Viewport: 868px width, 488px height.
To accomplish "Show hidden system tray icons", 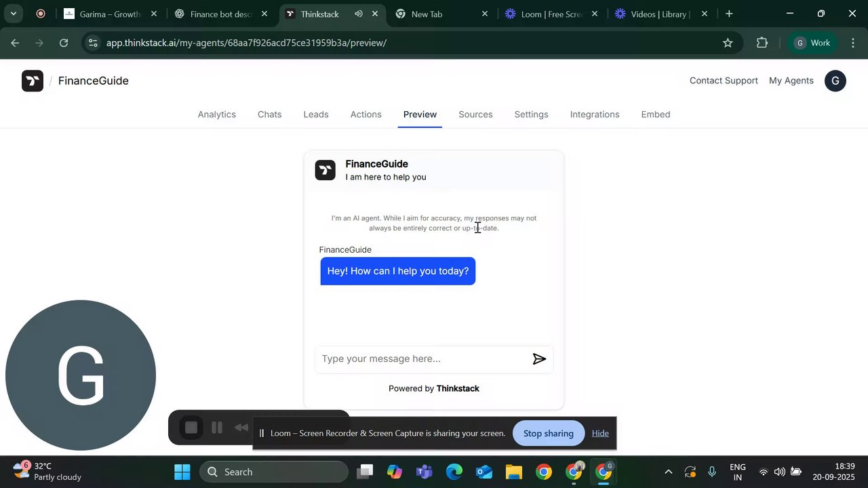I will (668, 472).
